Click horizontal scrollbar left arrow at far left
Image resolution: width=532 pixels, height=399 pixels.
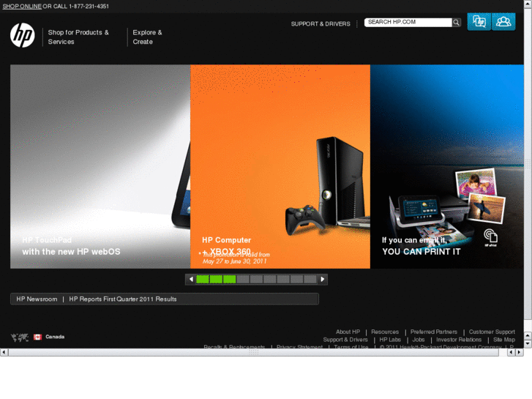4,352
